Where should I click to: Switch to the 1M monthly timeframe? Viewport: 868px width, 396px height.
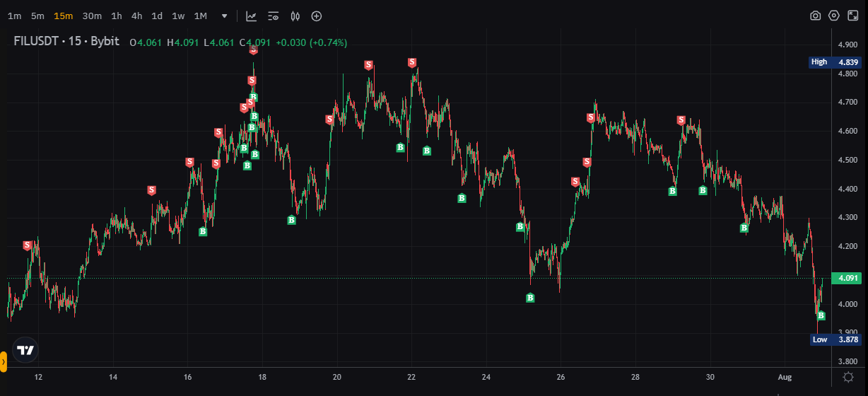(x=201, y=16)
